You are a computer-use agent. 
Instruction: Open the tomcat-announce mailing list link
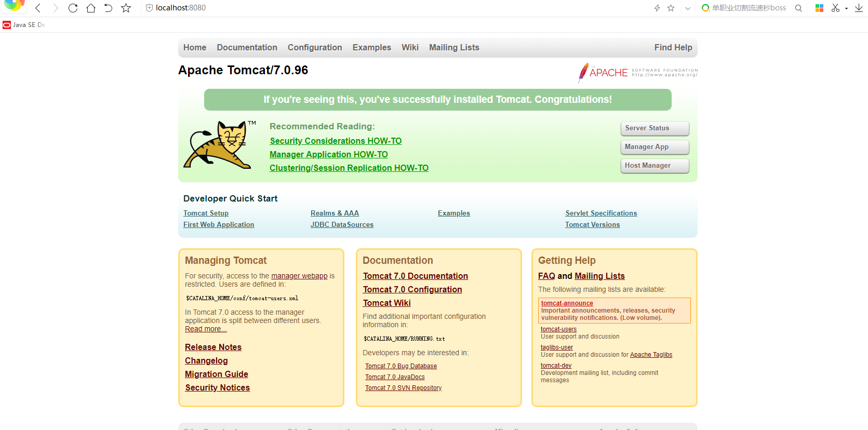[x=567, y=303]
